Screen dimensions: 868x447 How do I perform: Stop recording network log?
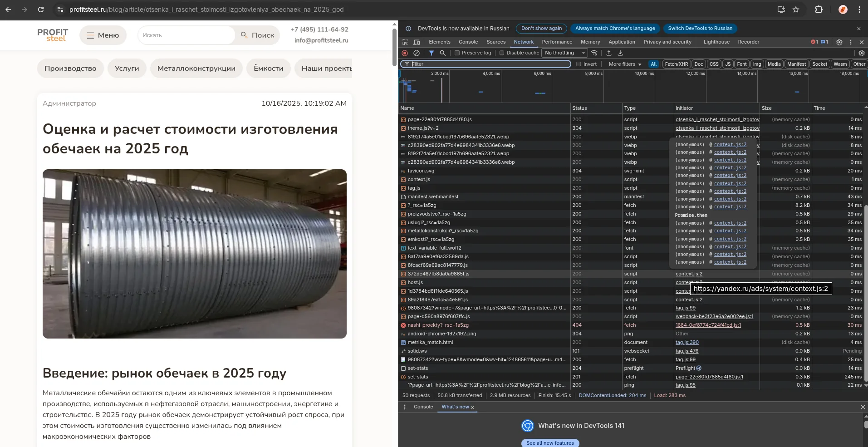tap(405, 53)
